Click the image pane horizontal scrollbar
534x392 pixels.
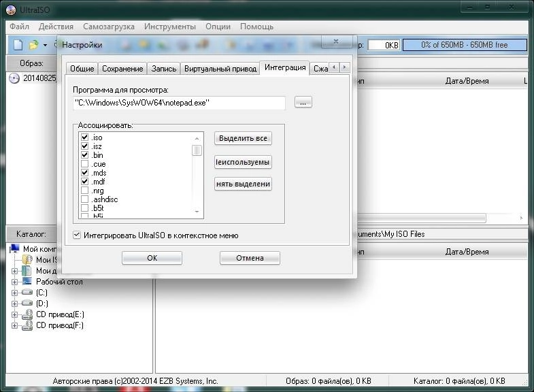click(x=421, y=218)
